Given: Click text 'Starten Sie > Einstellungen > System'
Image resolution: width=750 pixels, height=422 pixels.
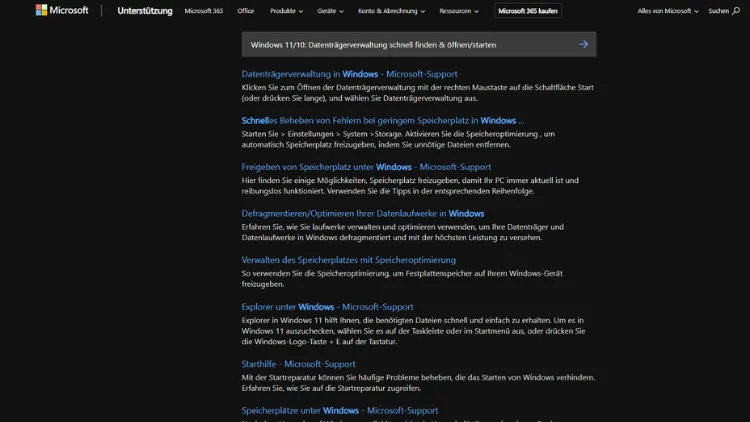Looking at the screenshot, I should click(305, 134).
